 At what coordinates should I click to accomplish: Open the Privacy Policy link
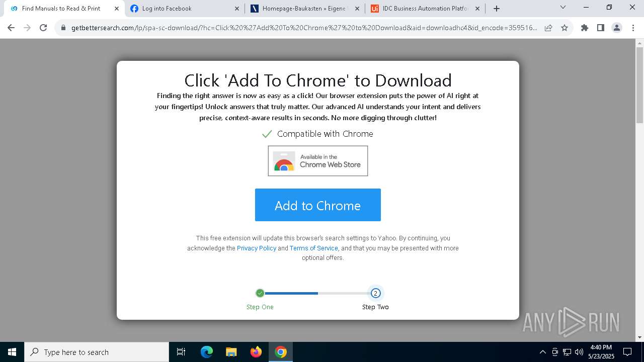[257, 248]
